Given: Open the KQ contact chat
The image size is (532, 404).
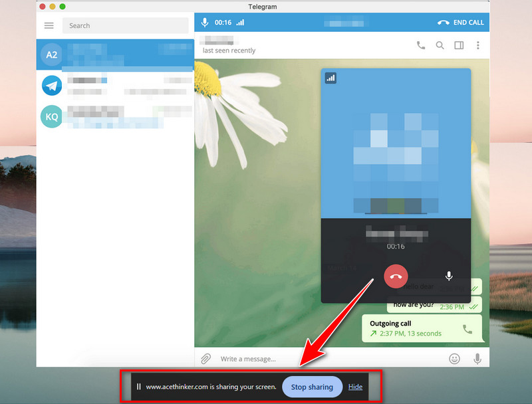Looking at the screenshot, I should pos(115,116).
